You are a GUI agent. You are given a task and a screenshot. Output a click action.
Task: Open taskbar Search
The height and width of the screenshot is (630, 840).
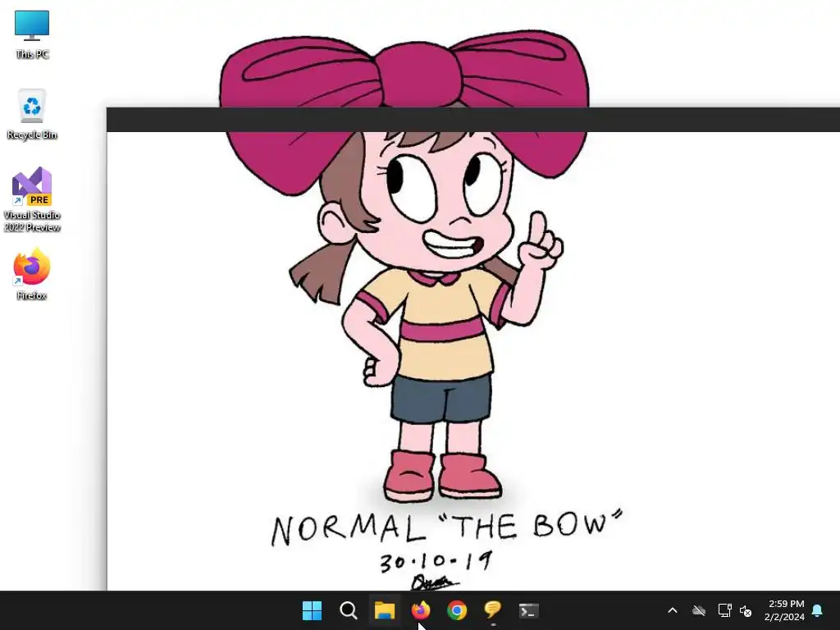point(348,610)
